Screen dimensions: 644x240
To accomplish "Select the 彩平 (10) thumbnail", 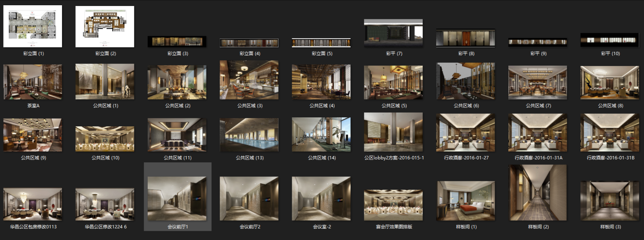I will pyautogui.click(x=610, y=40).
